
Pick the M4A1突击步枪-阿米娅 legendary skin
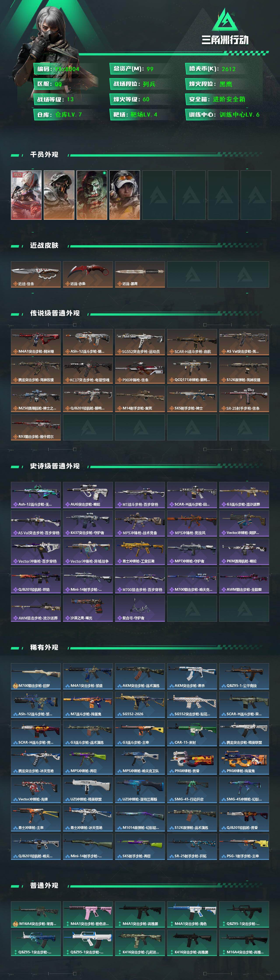(x=36, y=342)
